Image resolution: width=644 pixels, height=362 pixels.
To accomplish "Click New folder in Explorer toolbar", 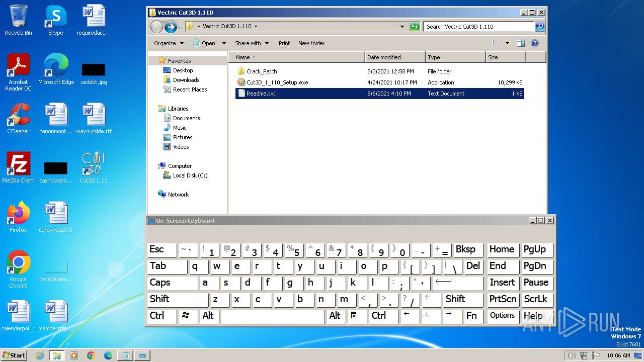I will [311, 43].
